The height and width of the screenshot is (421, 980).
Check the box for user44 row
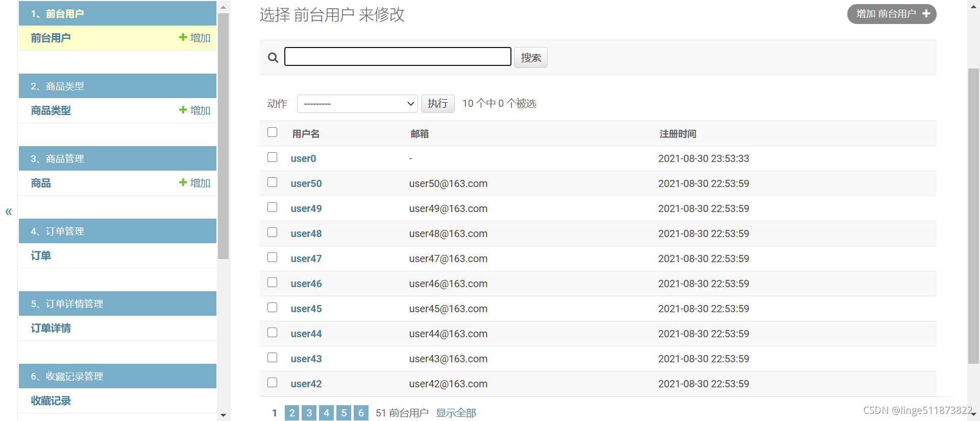coord(273,333)
